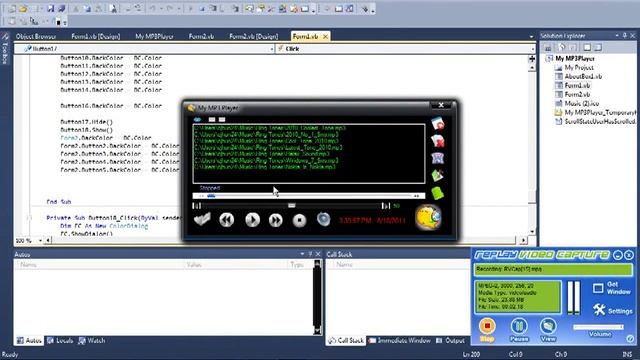Open the Locals tab
This screenshot has height=360, width=640.
tap(60, 340)
